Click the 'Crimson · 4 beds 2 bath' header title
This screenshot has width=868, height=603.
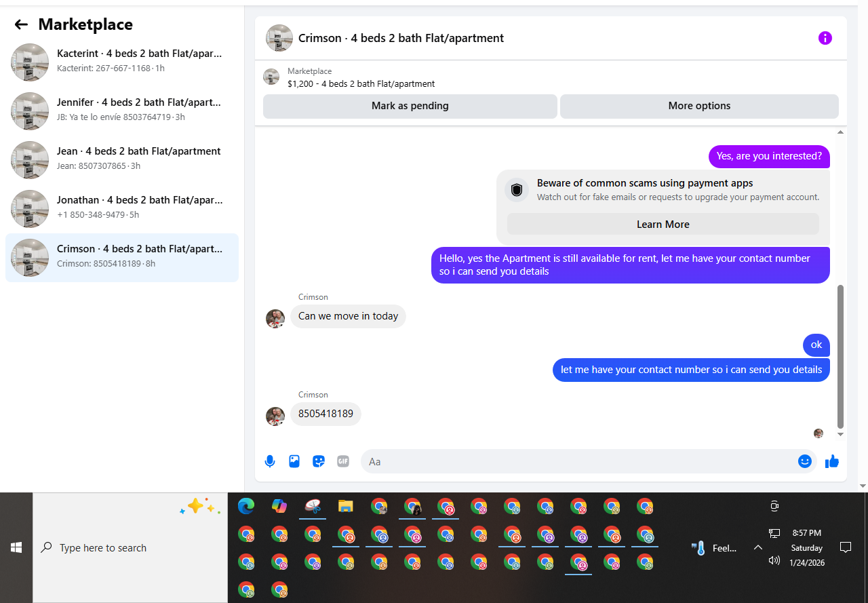point(401,38)
